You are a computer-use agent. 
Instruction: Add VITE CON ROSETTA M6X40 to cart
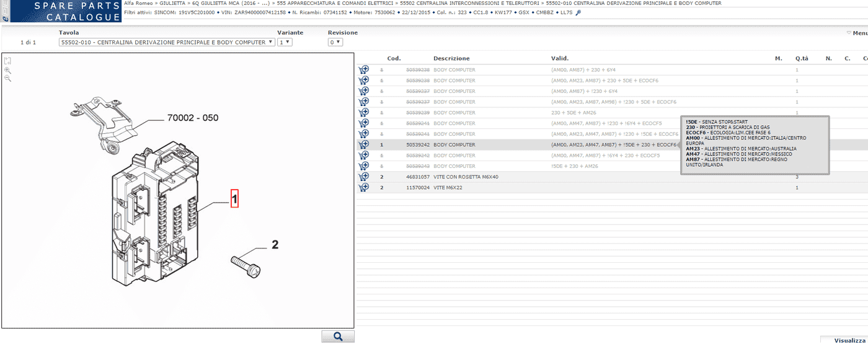pos(364,177)
